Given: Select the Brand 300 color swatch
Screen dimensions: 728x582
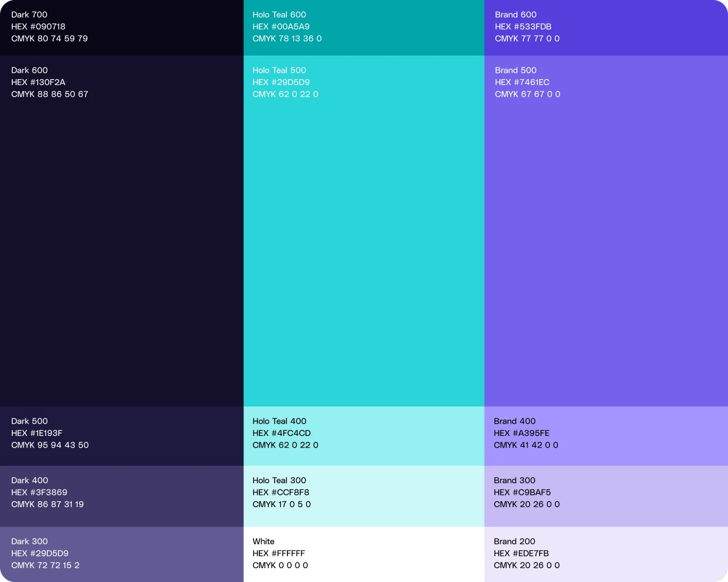Looking at the screenshot, I should coord(606,495).
